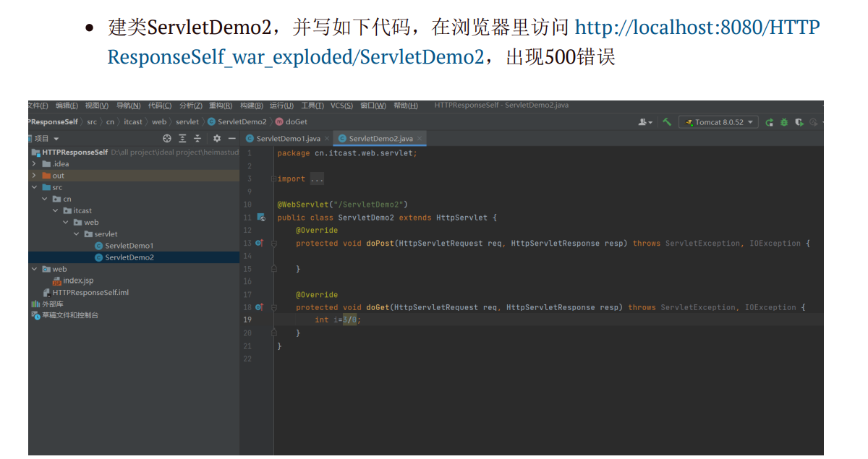The height and width of the screenshot is (459, 868).
Task: Click collapsed "..." import placeholder
Action: point(317,179)
